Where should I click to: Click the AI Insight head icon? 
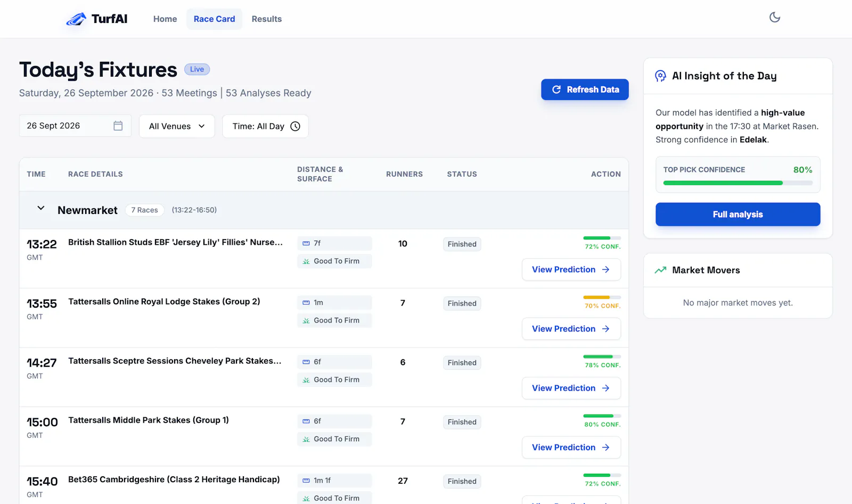660,76
